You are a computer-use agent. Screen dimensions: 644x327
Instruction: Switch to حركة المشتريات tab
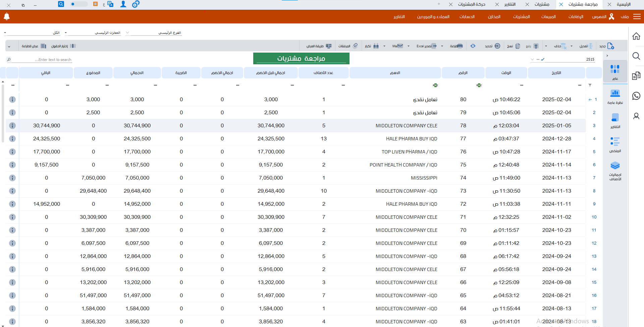click(471, 4)
